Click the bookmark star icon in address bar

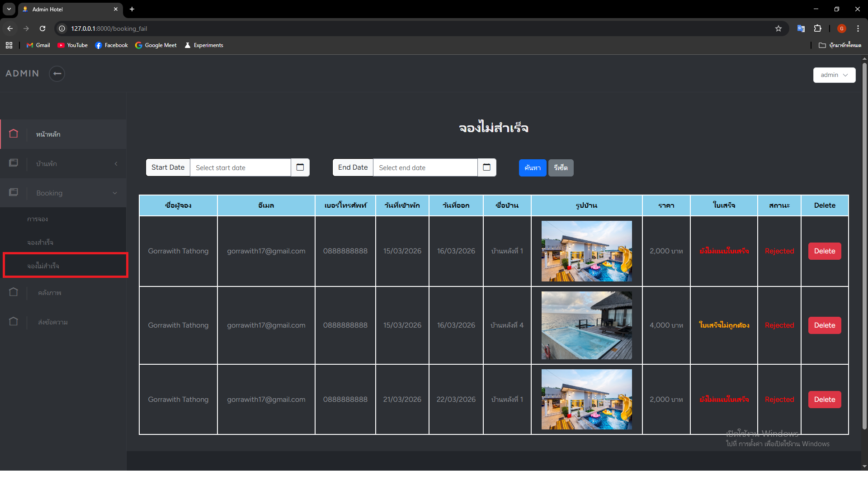778,29
